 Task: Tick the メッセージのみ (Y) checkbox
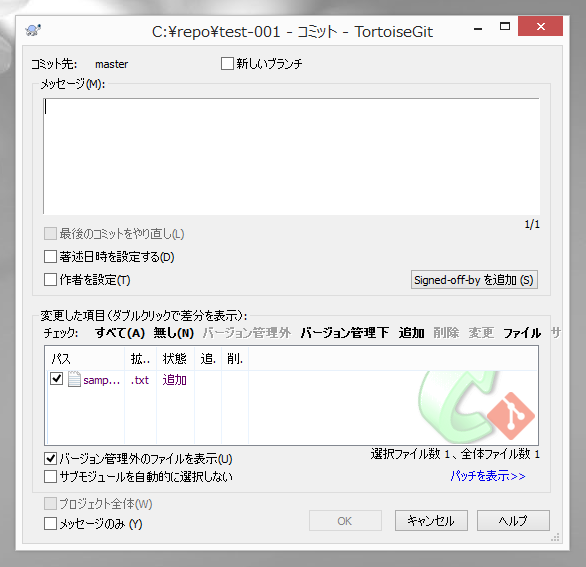[x=50, y=524]
